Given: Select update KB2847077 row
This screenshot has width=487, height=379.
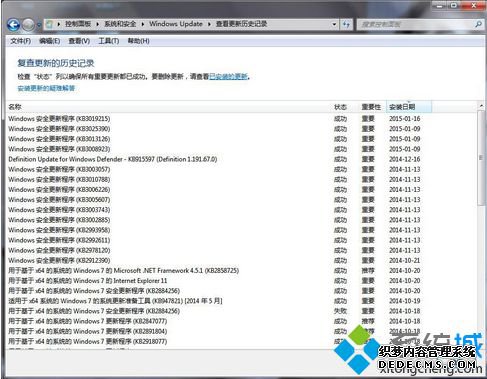Looking at the screenshot, I should coord(241,321).
